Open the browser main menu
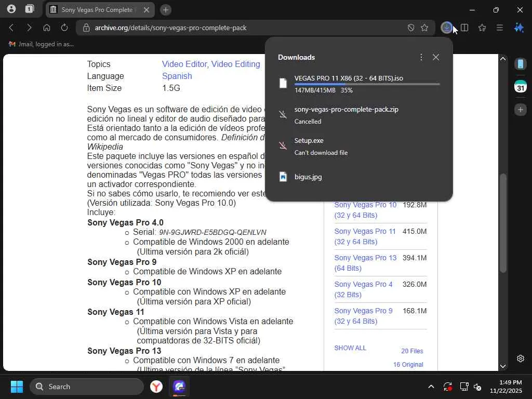The image size is (532, 399). click(500, 28)
